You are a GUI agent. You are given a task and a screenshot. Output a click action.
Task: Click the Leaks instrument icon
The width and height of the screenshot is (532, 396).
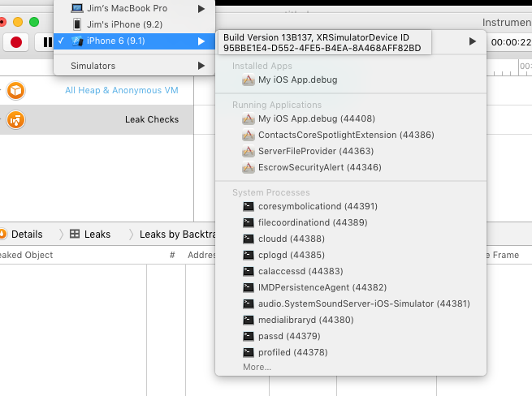16,119
